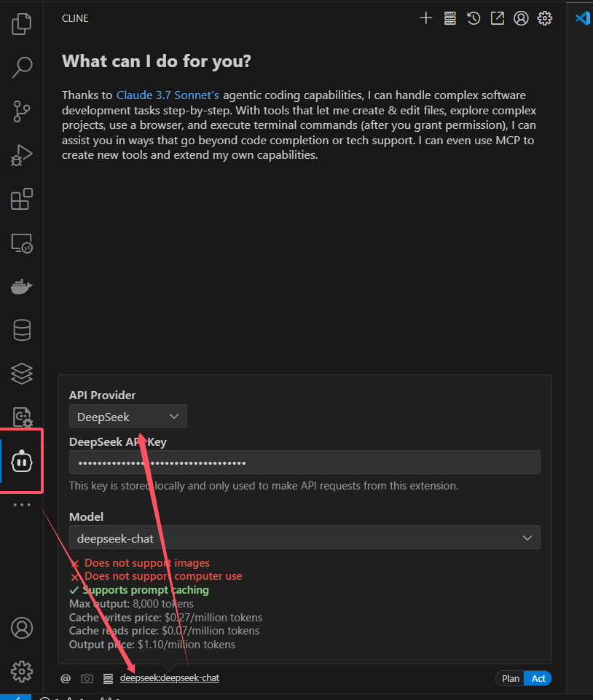Show additional views via three dots
This screenshot has width=593, height=700.
(x=21, y=505)
